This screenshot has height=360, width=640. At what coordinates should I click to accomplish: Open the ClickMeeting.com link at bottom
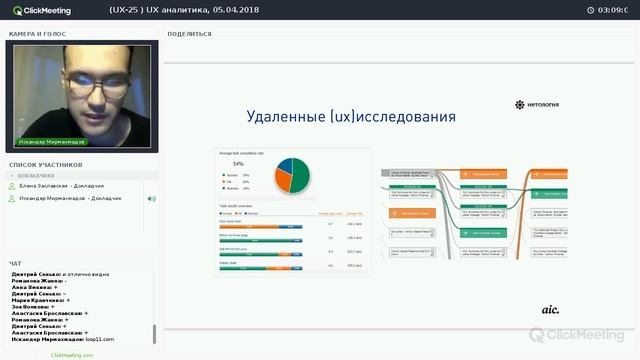tap(72, 355)
